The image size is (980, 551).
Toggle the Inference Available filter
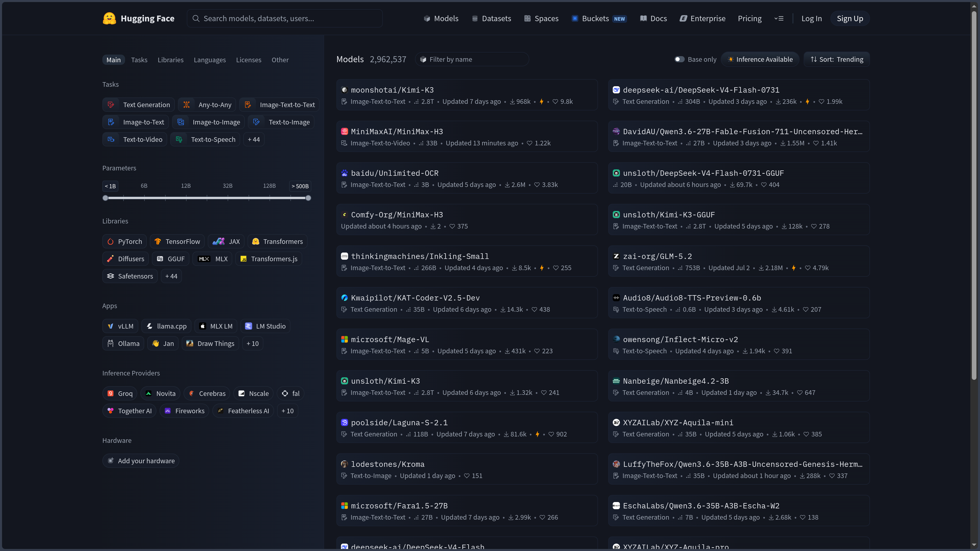coord(760,59)
